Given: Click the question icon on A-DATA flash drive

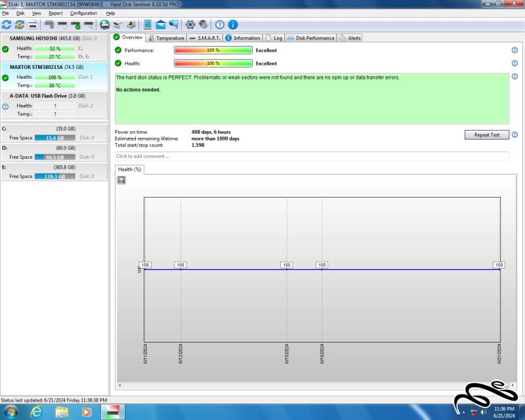Looking at the screenshot, I should 5,107.
